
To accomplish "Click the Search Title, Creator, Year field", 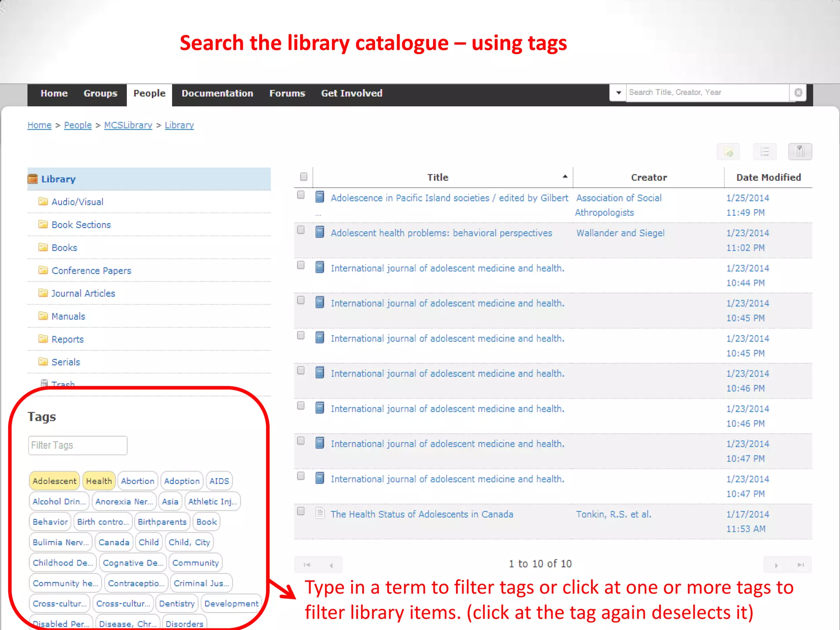I will [708, 93].
